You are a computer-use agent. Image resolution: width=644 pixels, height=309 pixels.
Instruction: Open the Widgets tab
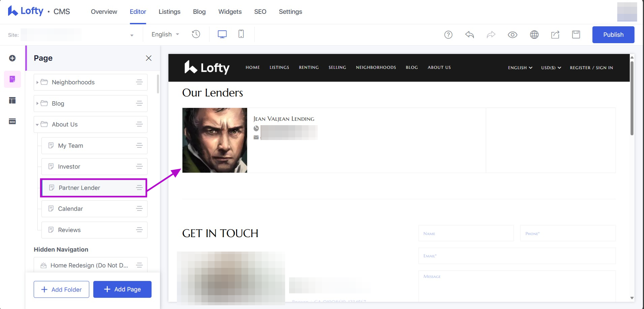click(x=230, y=12)
